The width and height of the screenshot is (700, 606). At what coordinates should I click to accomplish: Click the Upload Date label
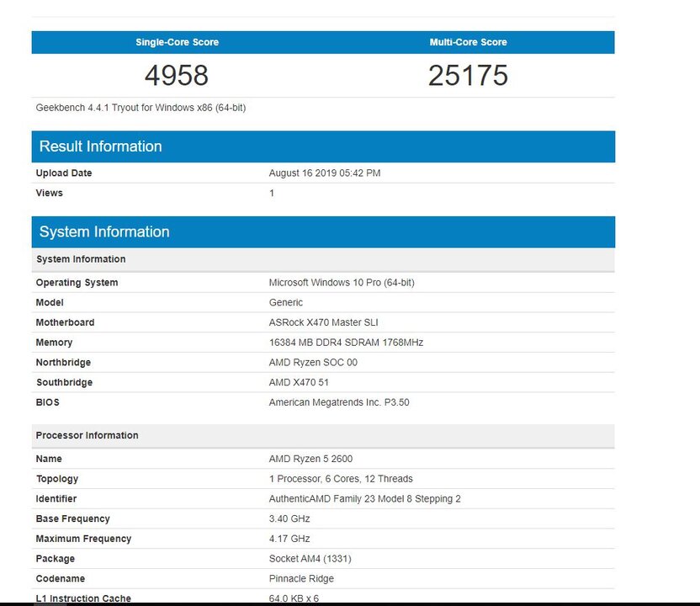[64, 173]
